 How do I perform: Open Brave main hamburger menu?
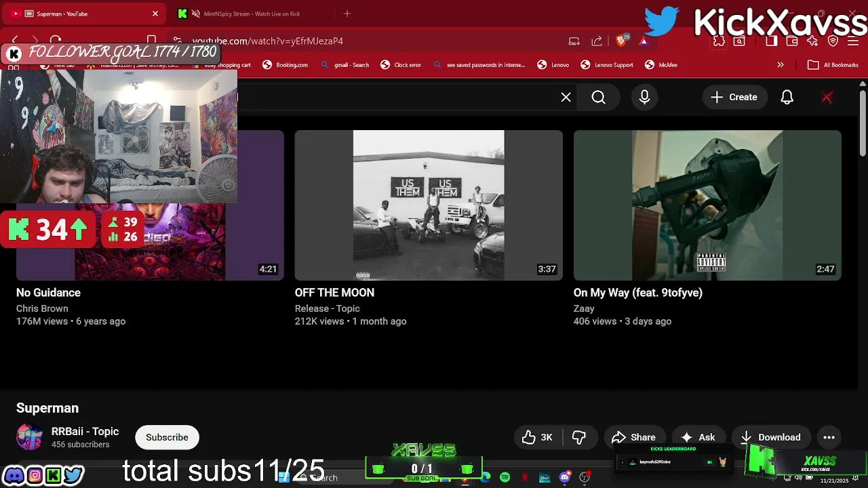tap(853, 41)
